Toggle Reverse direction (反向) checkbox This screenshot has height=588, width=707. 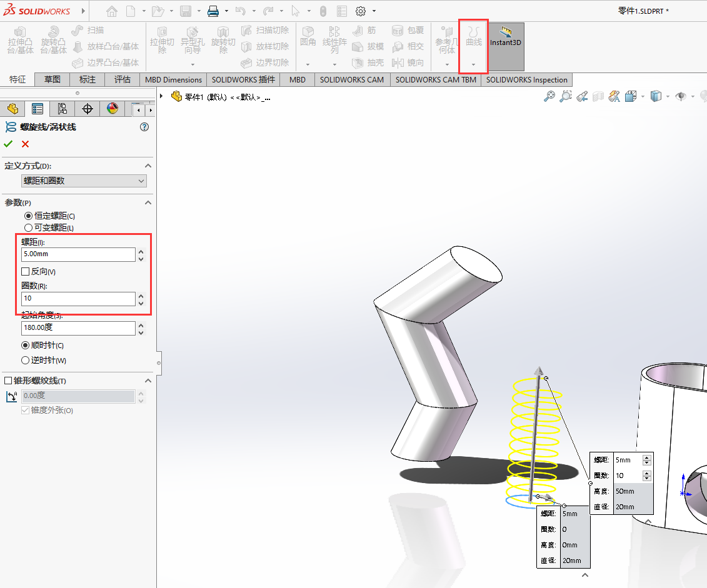pyautogui.click(x=25, y=271)
